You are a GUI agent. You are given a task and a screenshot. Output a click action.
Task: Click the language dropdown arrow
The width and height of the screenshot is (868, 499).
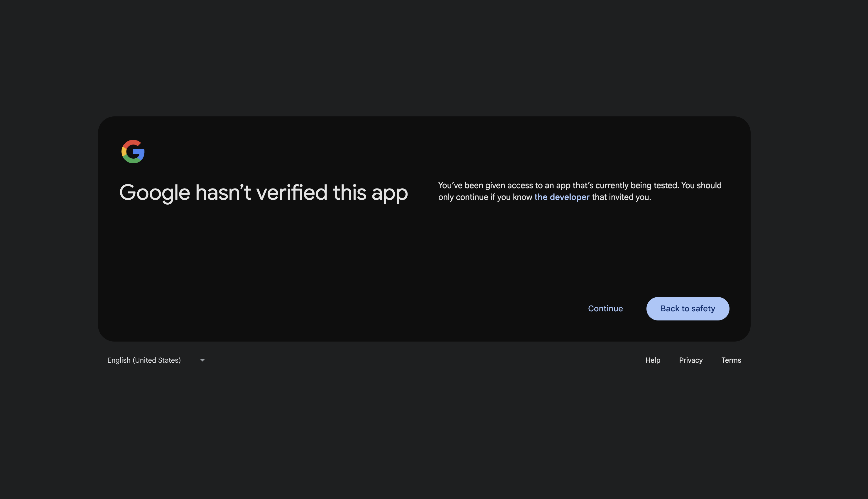[202, 360]
